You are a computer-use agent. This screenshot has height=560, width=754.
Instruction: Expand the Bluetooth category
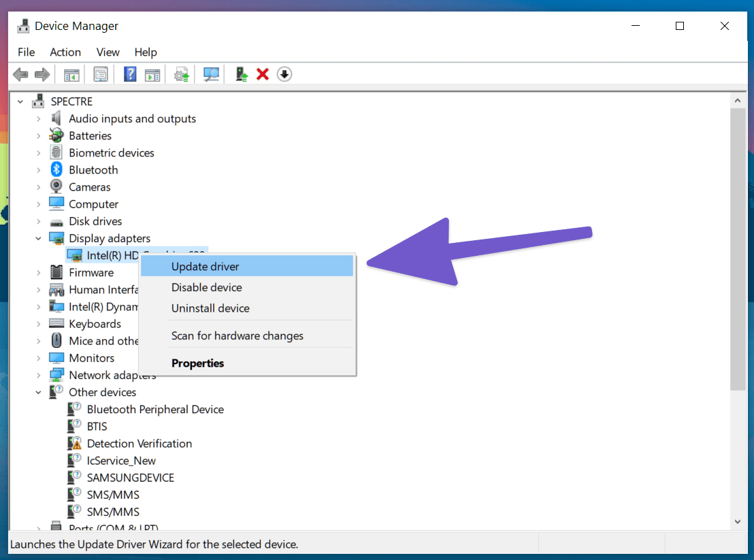click(39, 170)
